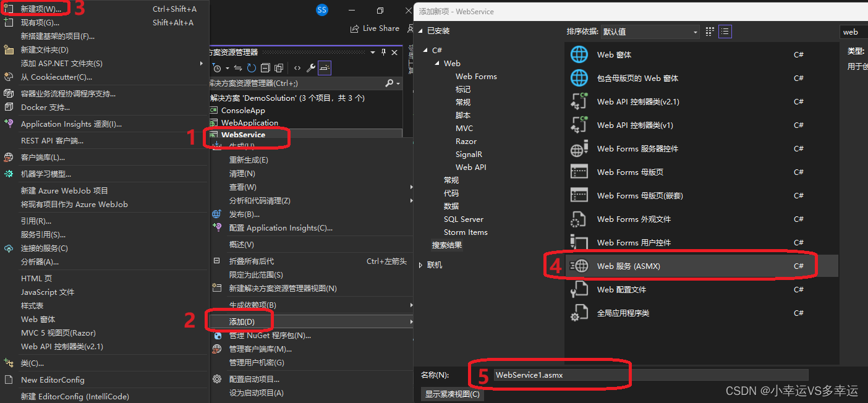
Task: Collapse all in Solution Explorer toolbar
Action: (x=265, y=68)
